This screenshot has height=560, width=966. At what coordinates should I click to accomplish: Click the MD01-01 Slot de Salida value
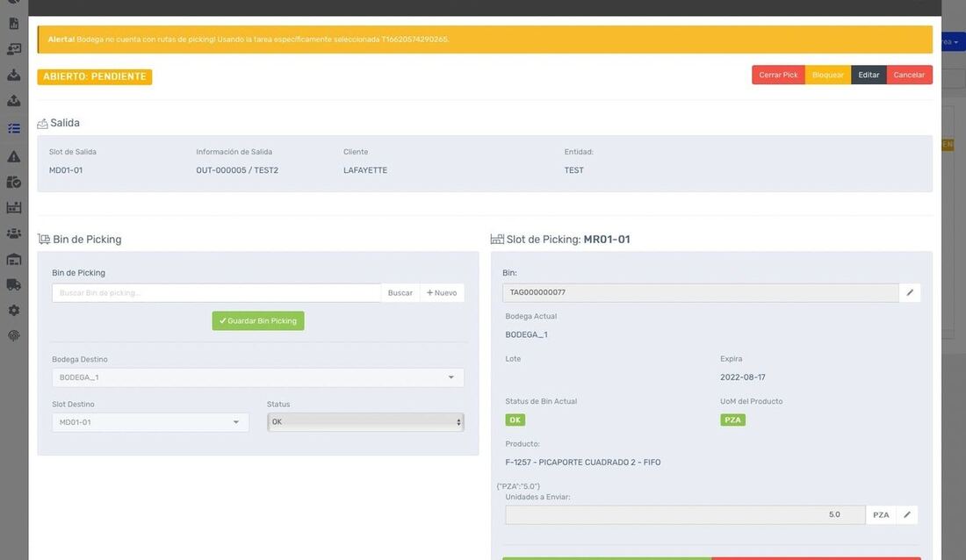pos(66,170)
